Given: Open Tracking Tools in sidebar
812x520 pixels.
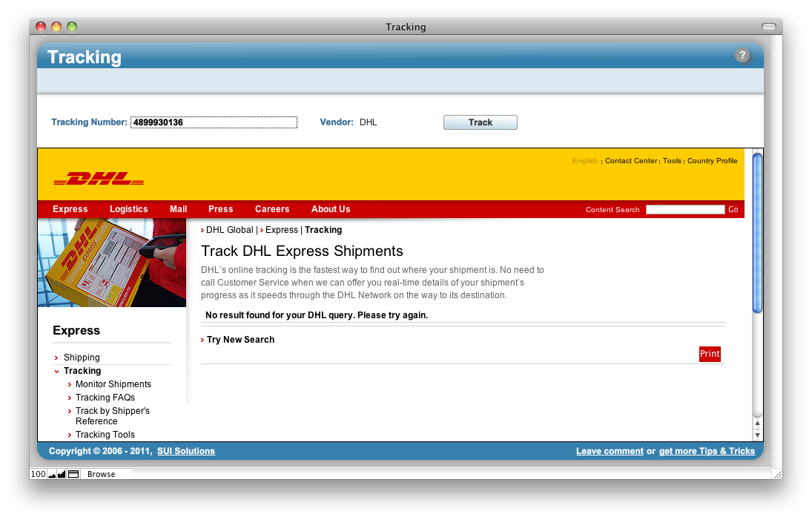Looking at the screenshot, I should 105,435.
